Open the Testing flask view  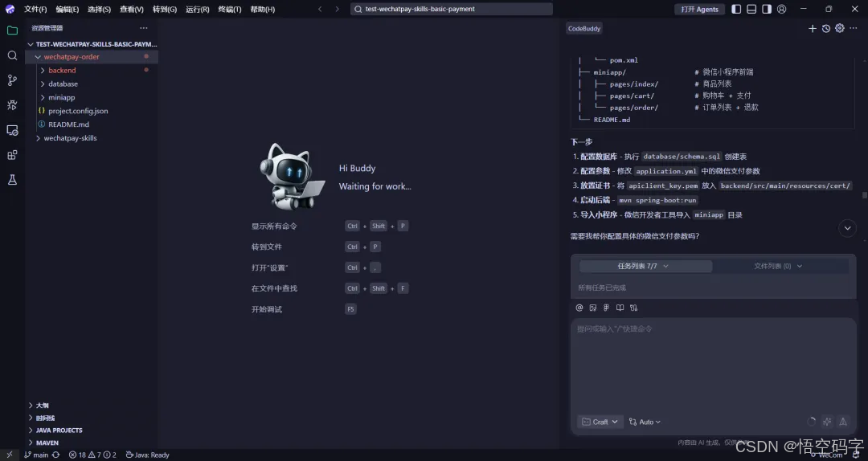click(12, 180)
